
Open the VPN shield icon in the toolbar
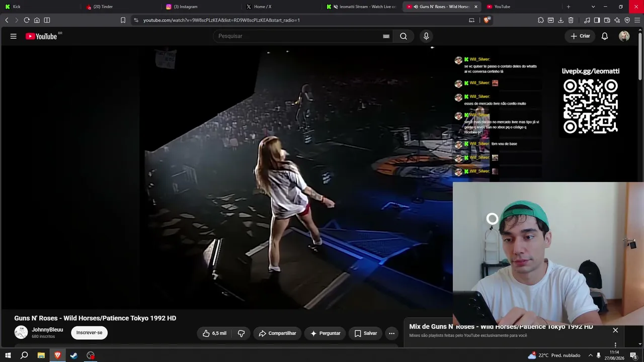627,20
